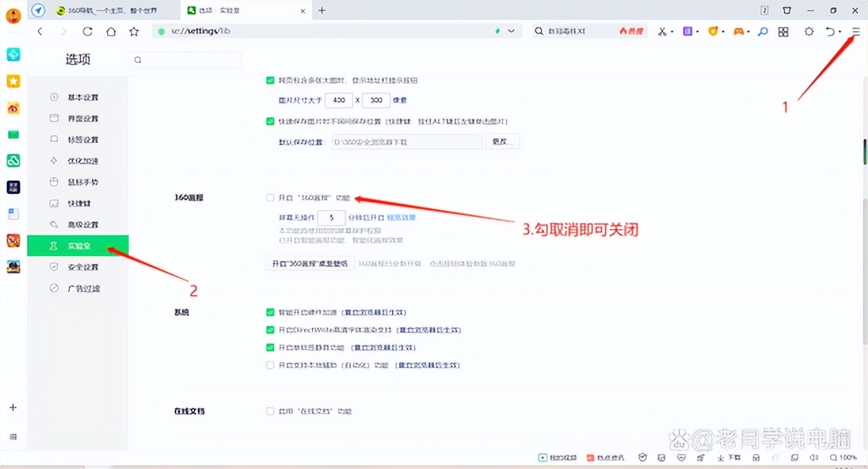Expand the game controller dropdown arrow

[749, 32]
